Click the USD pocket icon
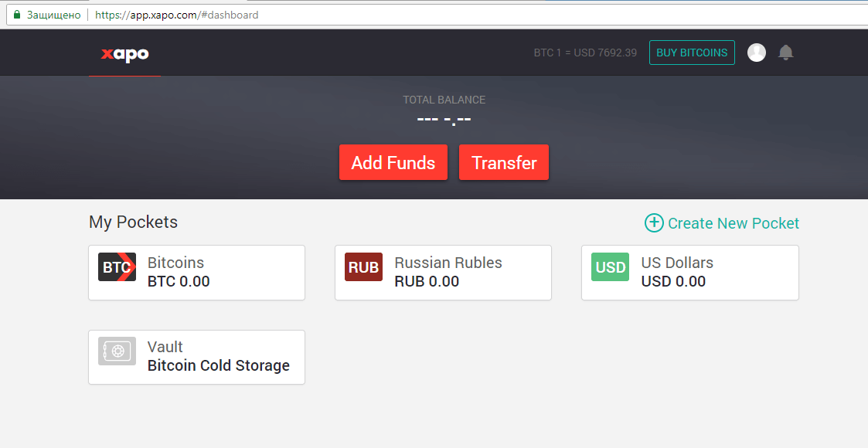Viewport: 868px width, 448px height. click(610, 267)
